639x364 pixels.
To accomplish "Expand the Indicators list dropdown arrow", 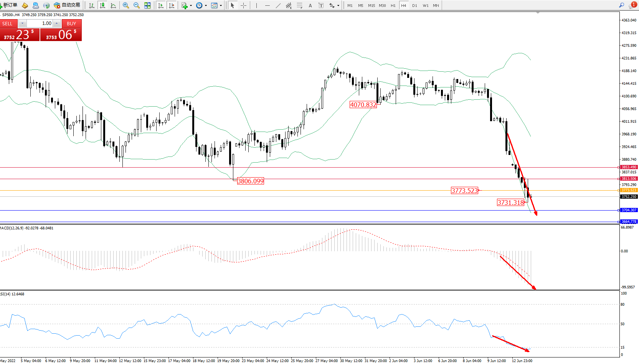I will point(191,5).
